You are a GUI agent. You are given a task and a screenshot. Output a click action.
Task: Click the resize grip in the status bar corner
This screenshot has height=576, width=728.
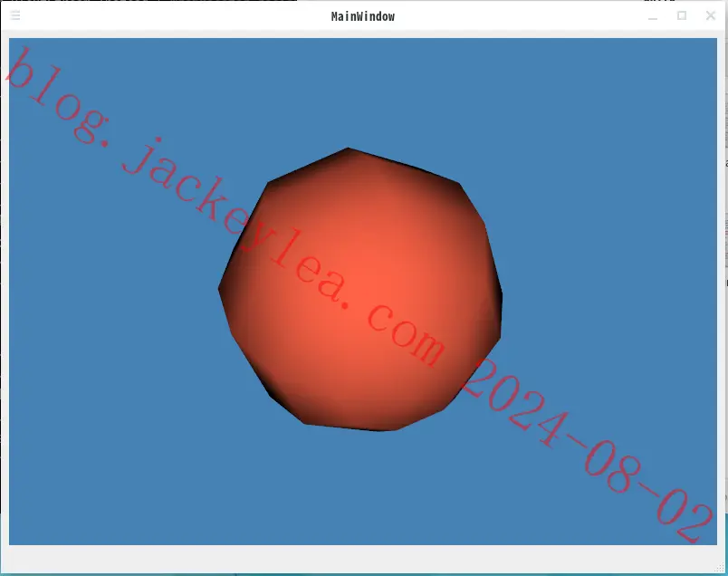pos(720,568)
